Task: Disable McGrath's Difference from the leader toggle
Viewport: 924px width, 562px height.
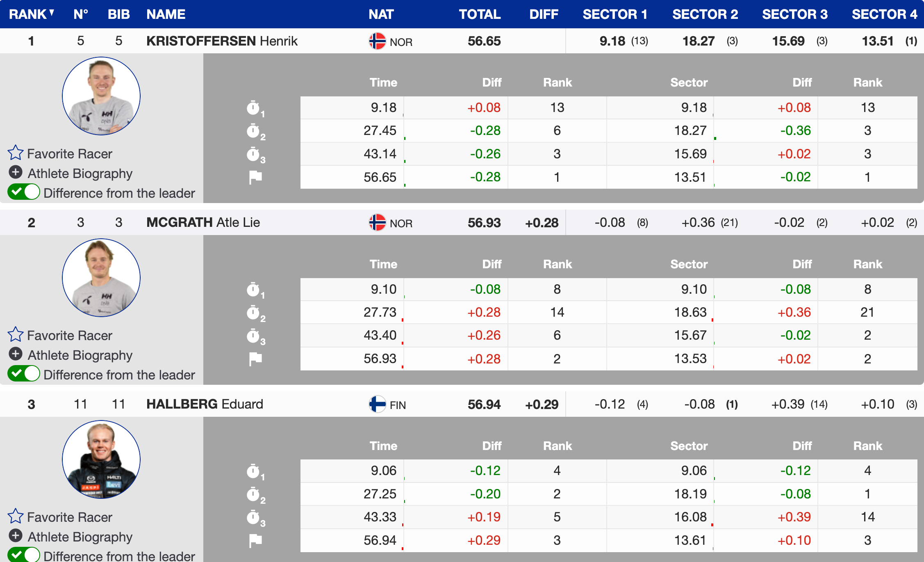Action: [x=24, y=374]
